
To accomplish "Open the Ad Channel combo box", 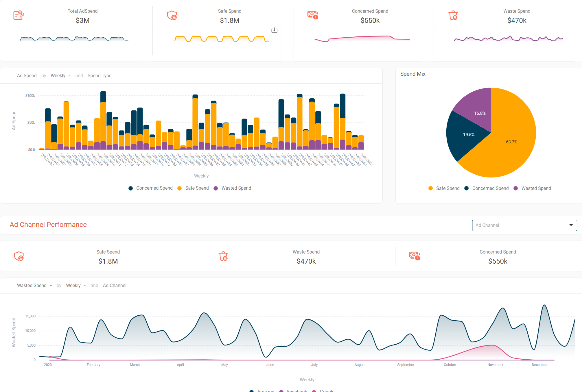I will (x=524, y=225).
